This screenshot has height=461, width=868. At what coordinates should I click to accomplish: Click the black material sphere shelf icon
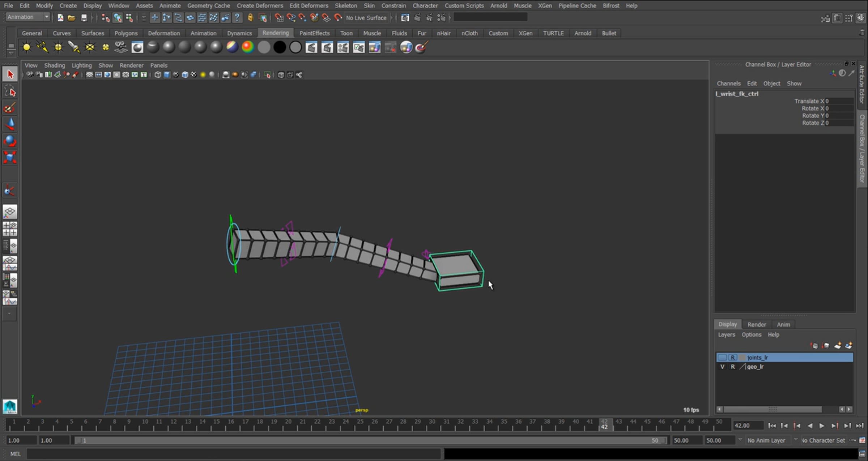tap(280, 47)
